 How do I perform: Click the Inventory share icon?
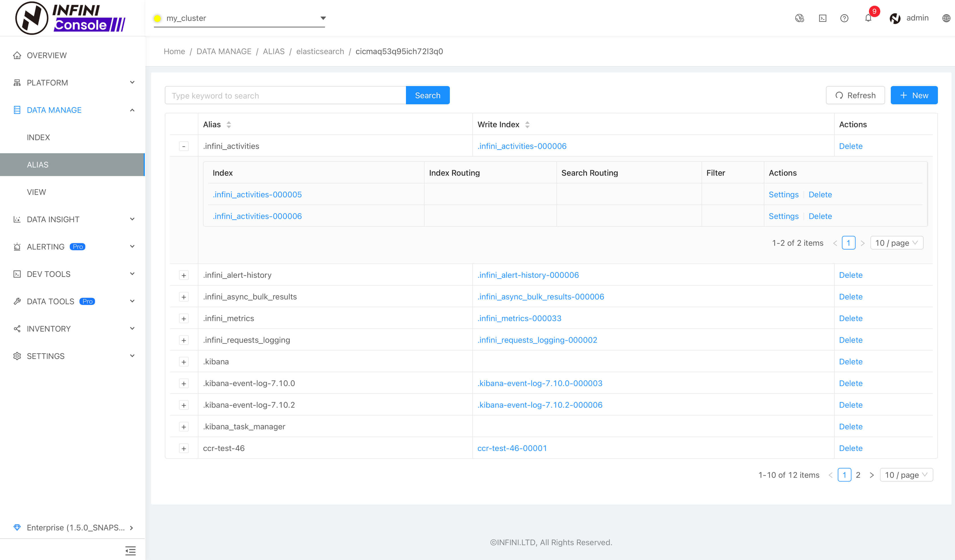click(17, 329)
